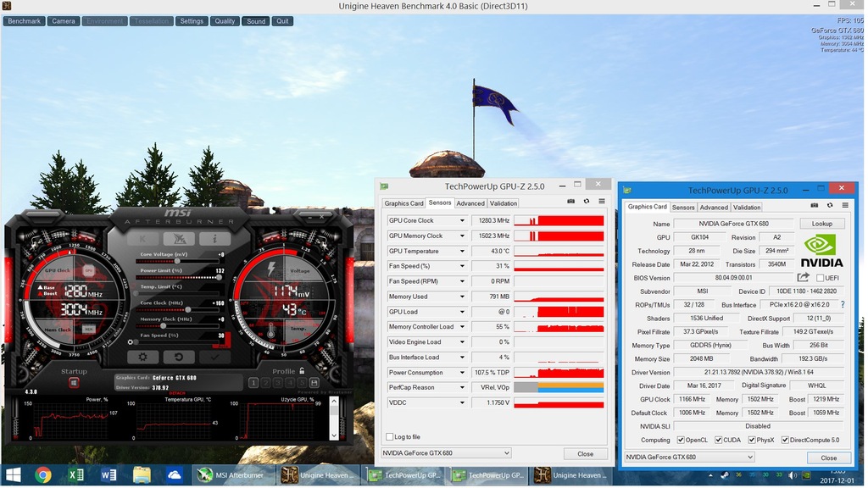Enable Log to file checkbox
Image resolution: width=868 pixels, height=488 pixels.
click(x=390, y=437)
